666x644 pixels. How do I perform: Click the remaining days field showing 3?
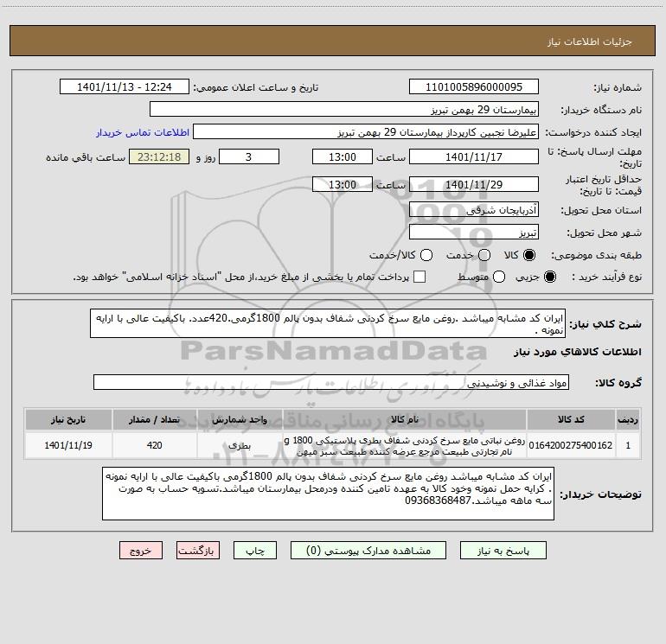(249, 156)
